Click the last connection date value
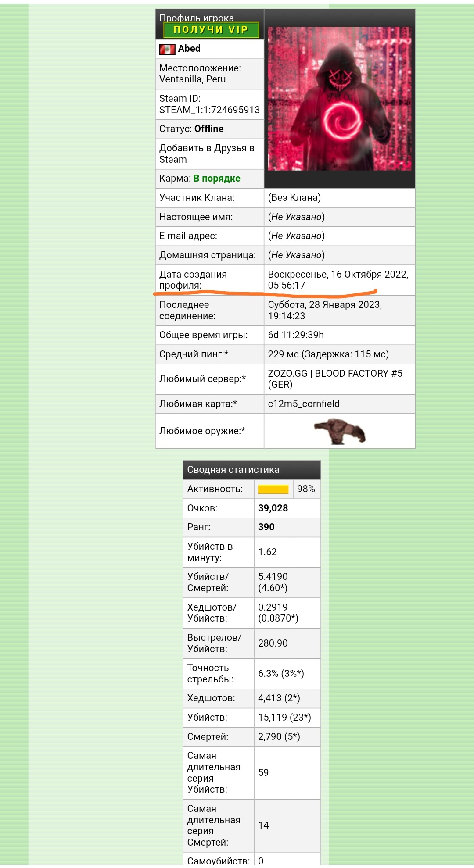Image resolution: width=474 pixels, height=868 pixels. [325, 310]
